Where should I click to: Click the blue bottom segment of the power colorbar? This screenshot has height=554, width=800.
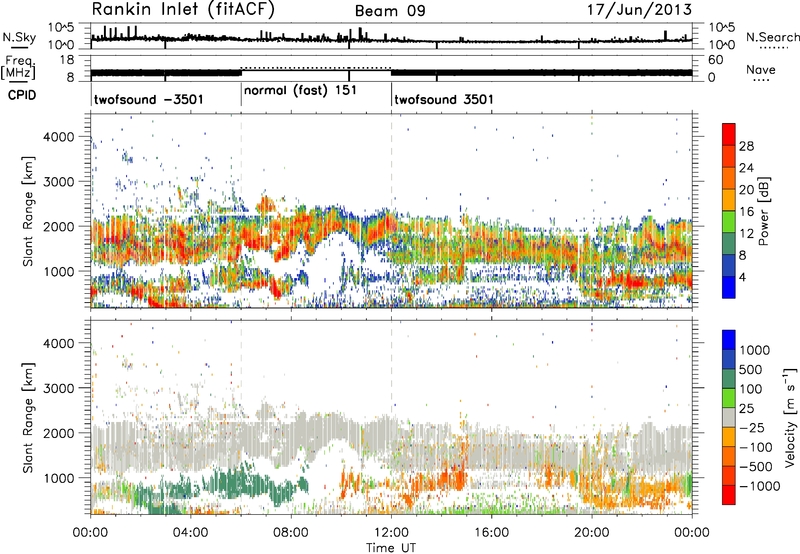(729, 287)
